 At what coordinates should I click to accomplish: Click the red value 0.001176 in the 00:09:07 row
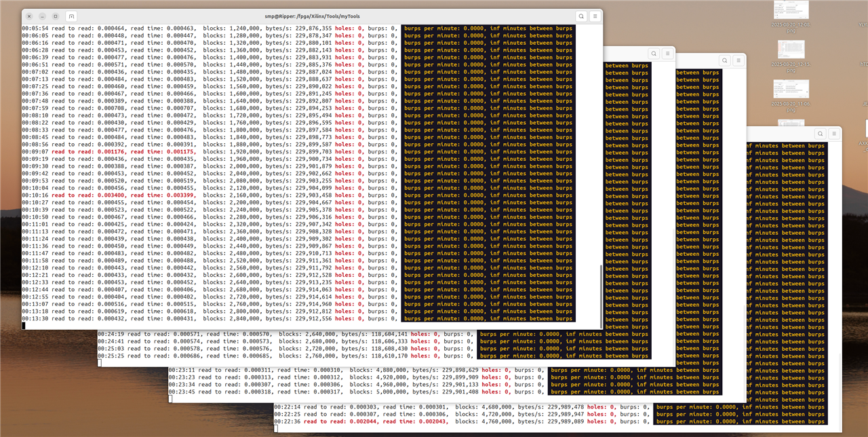point(111,152)
